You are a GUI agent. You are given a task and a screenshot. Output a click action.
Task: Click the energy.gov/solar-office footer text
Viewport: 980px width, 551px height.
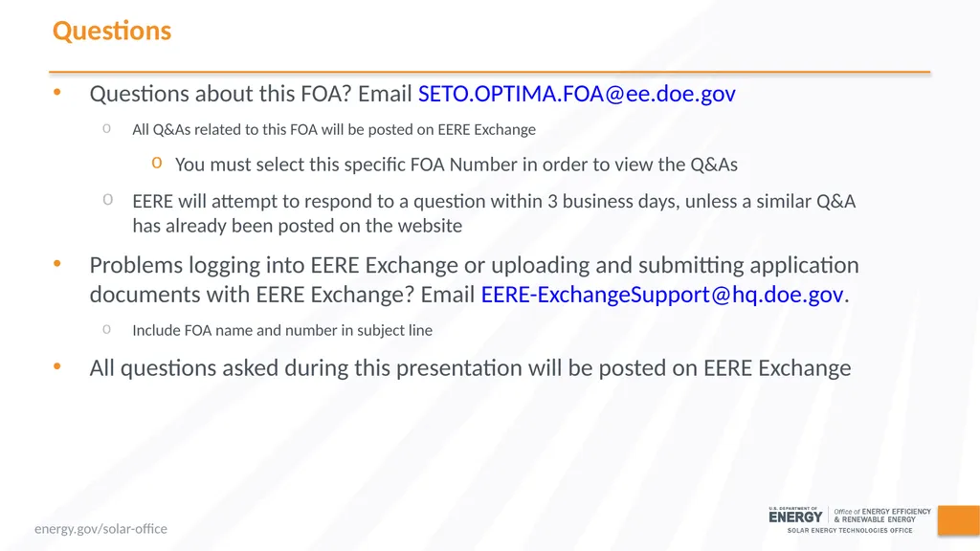click(100, 528)
